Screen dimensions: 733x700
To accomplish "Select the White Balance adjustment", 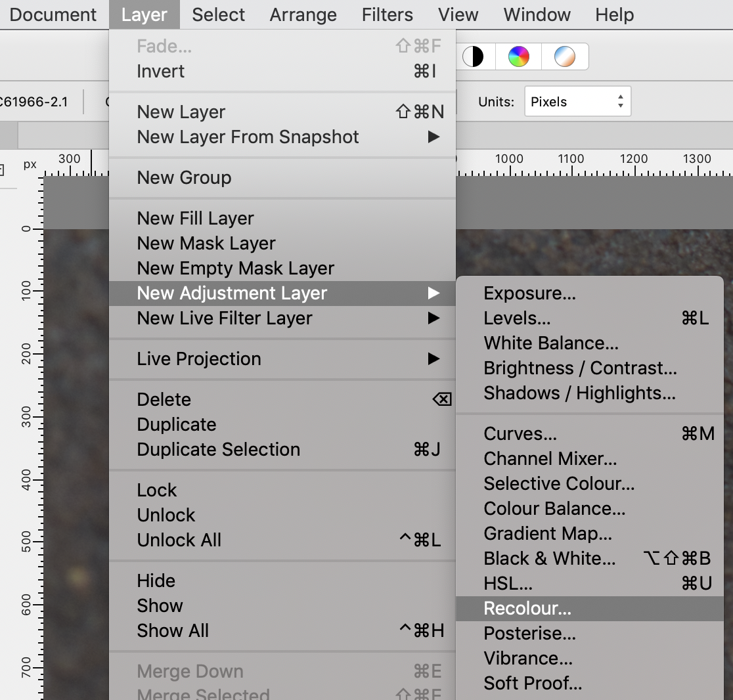I will point(550,343).
